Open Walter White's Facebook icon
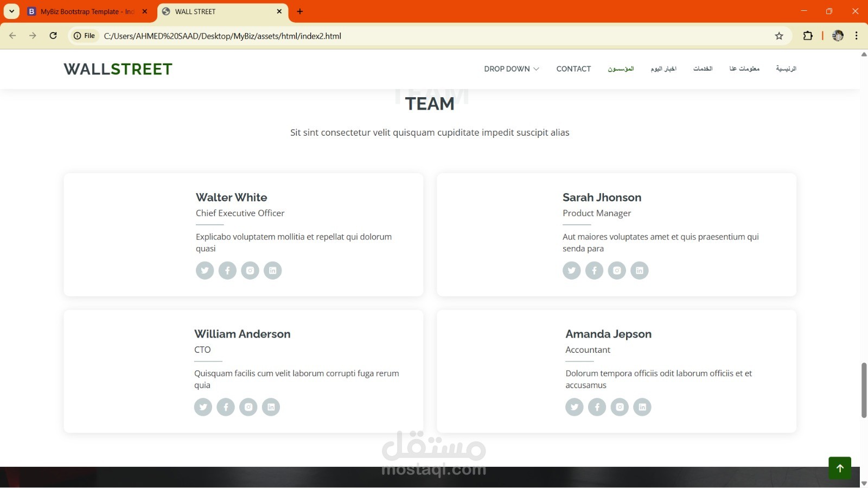 227,270
